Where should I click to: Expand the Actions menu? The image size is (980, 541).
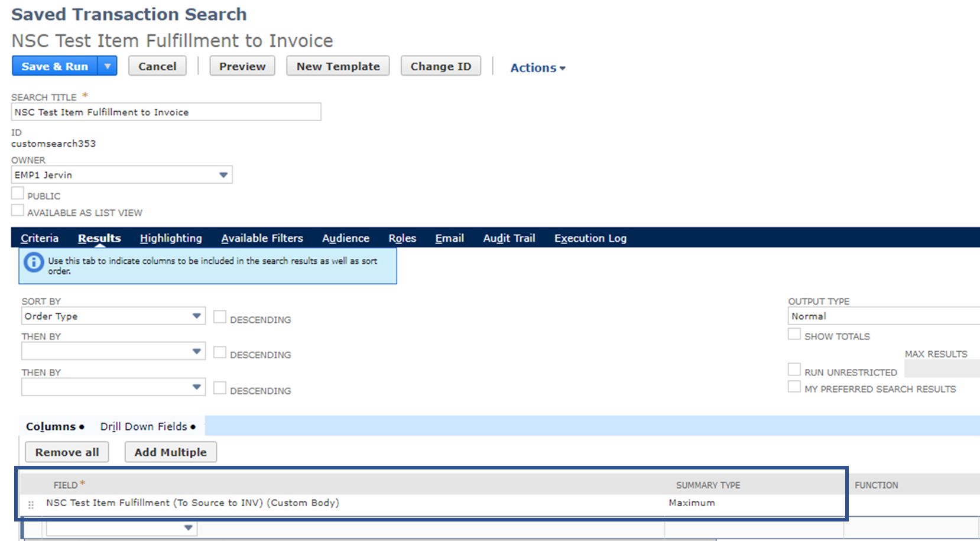point(538,68)
